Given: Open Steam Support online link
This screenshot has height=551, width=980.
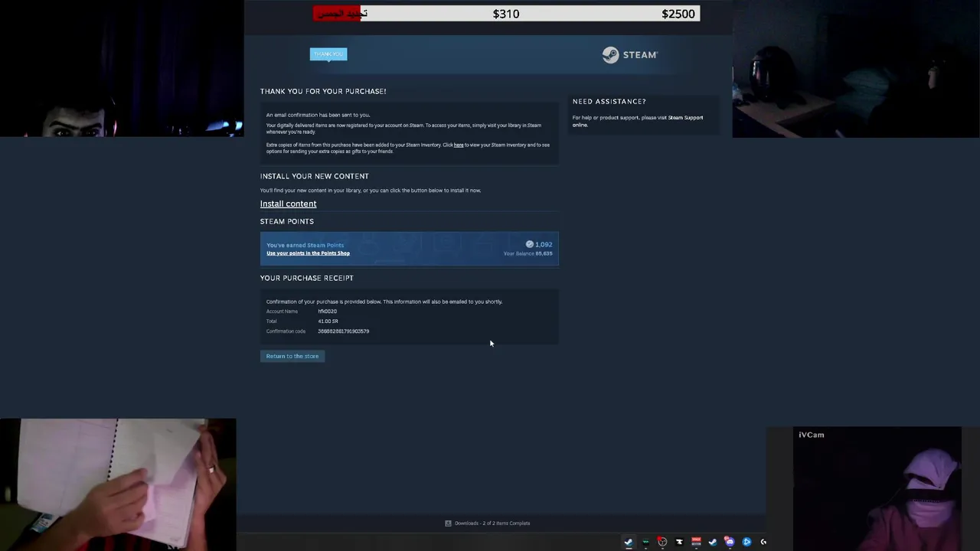Looking at the screenshot, I should click(x=637, y=121).
